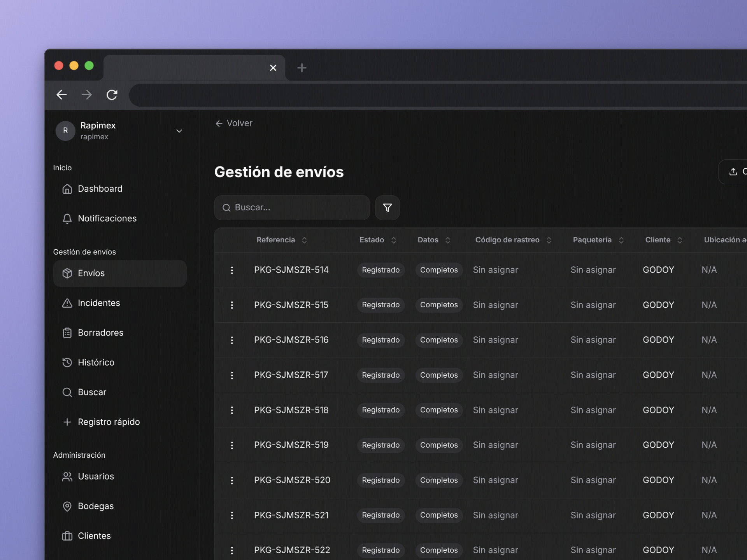Open row actions for PKG-SJMSZR-521
Image resolution: width=747 pixels, height=560 pixels.
[x=232, y=516]
